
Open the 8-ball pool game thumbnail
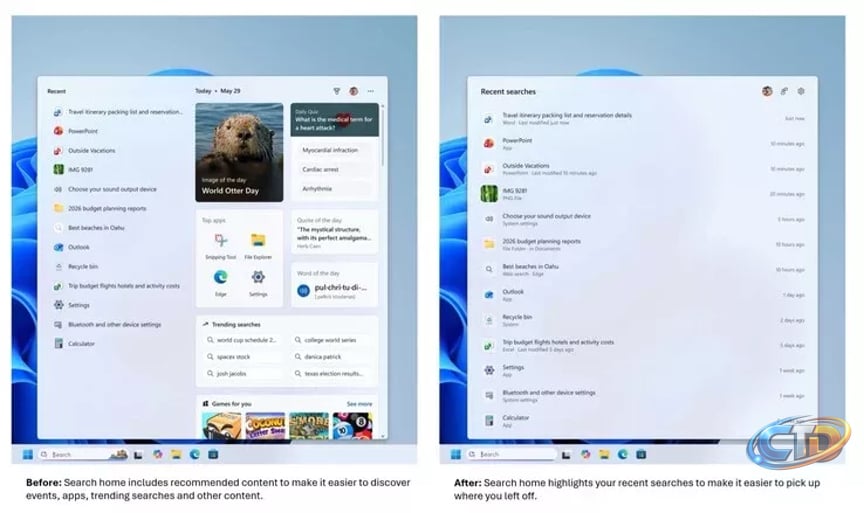coord(353,426)
